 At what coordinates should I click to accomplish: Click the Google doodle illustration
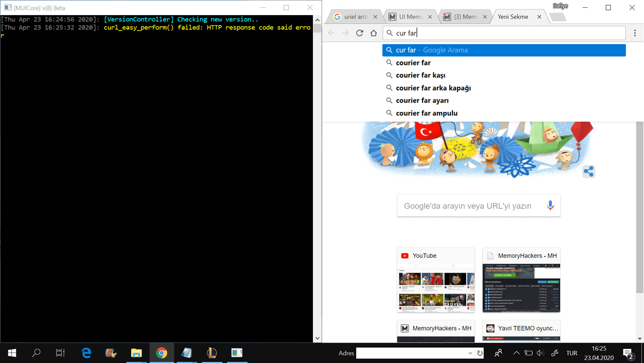click(x=479, y=149)
